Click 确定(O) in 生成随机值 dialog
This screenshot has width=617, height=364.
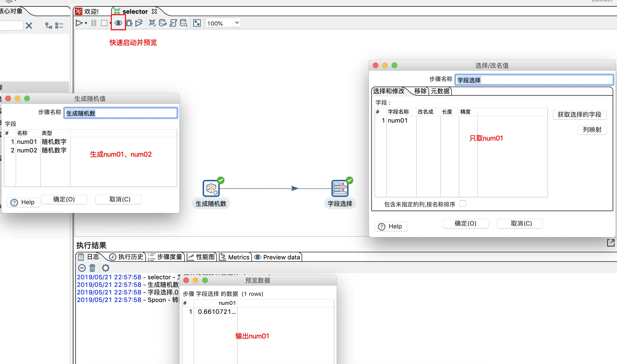64,199
